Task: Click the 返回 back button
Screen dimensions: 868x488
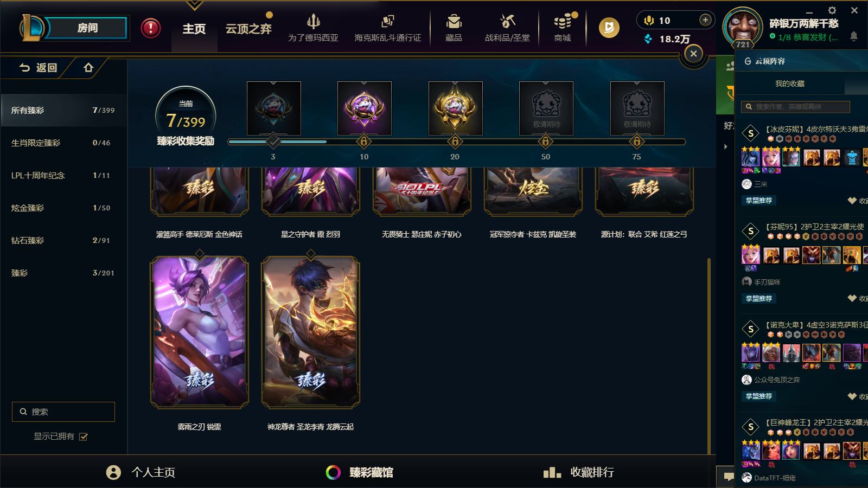Action: (38, 68)
